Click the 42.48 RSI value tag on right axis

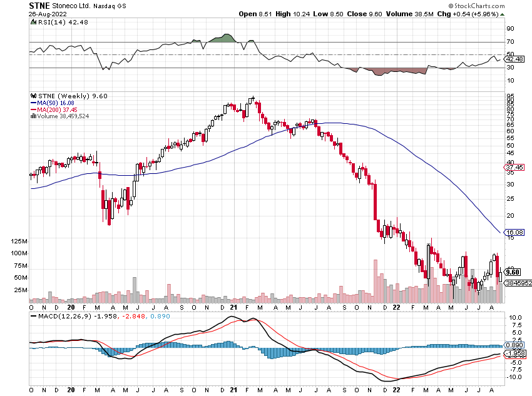514,59
